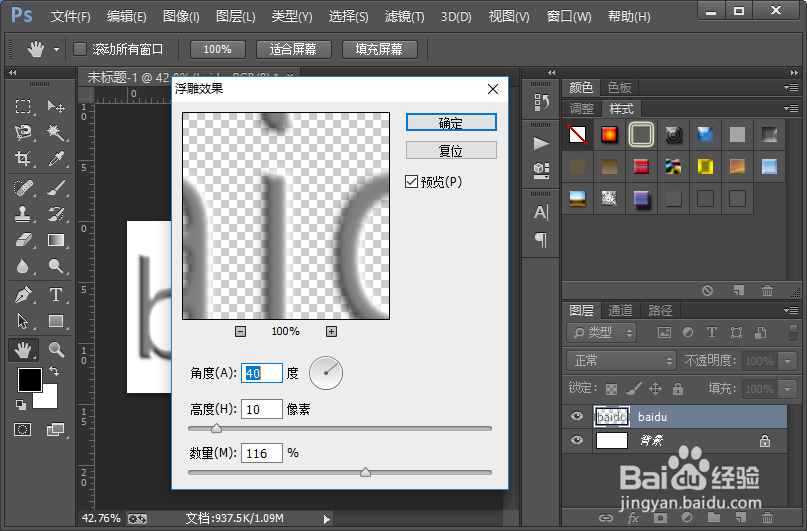
Task: Open the Styles panel flyout menu
Action: click(791, 109)
